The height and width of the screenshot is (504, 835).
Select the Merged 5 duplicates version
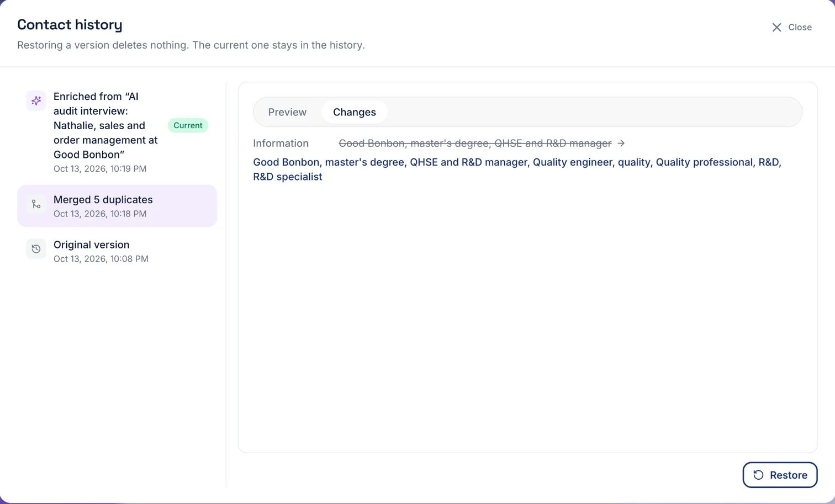pyautogui.click(x=117, y=206)
